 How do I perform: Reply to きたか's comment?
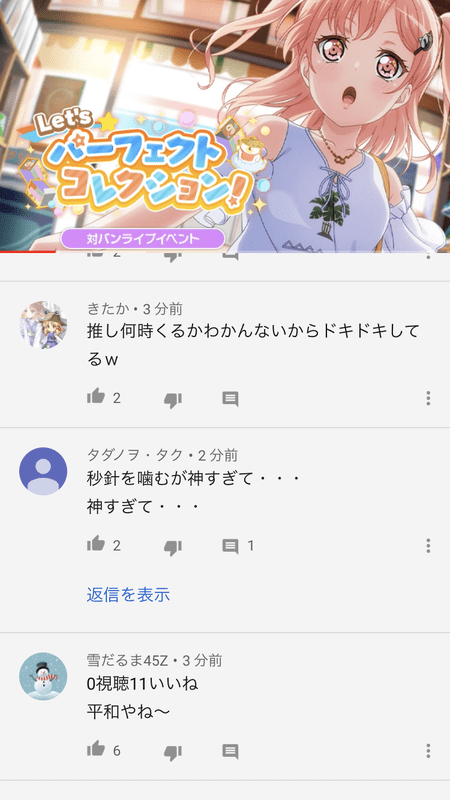[231, 398]
